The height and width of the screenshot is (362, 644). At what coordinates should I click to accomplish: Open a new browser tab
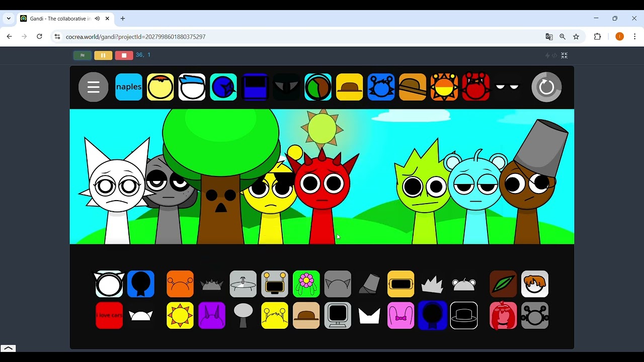[123, 19]
